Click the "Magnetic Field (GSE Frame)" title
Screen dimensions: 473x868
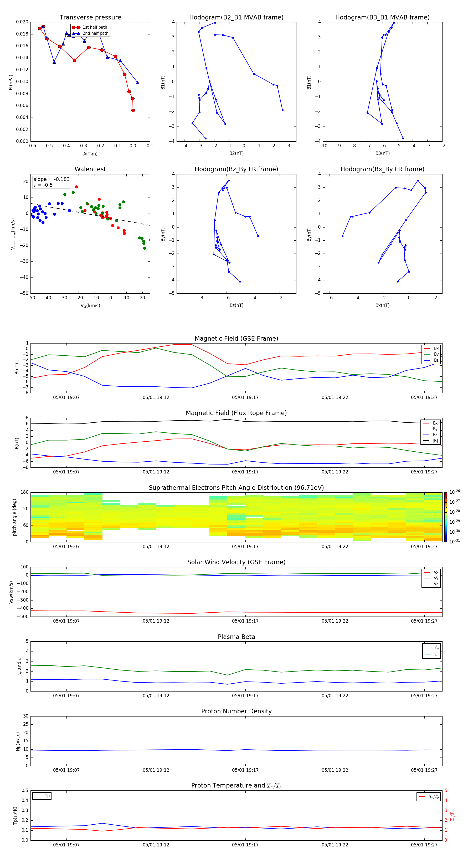[x=236, y=339]
